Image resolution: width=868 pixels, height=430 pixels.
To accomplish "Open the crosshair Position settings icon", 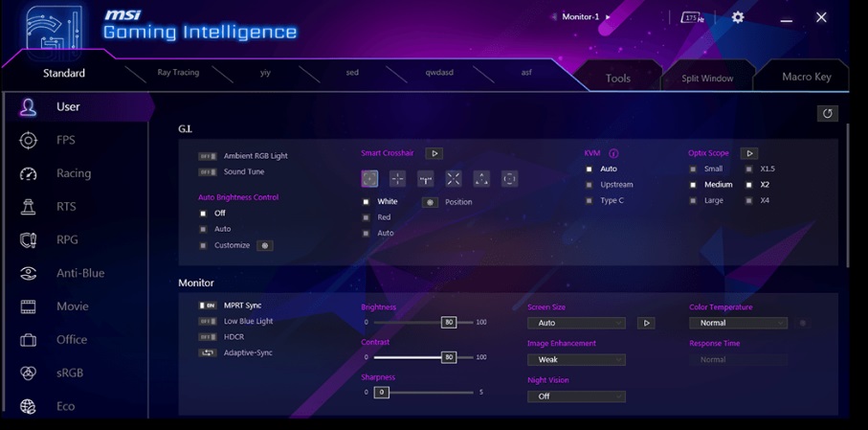I will pyautogui.click(x=430, y=202).
